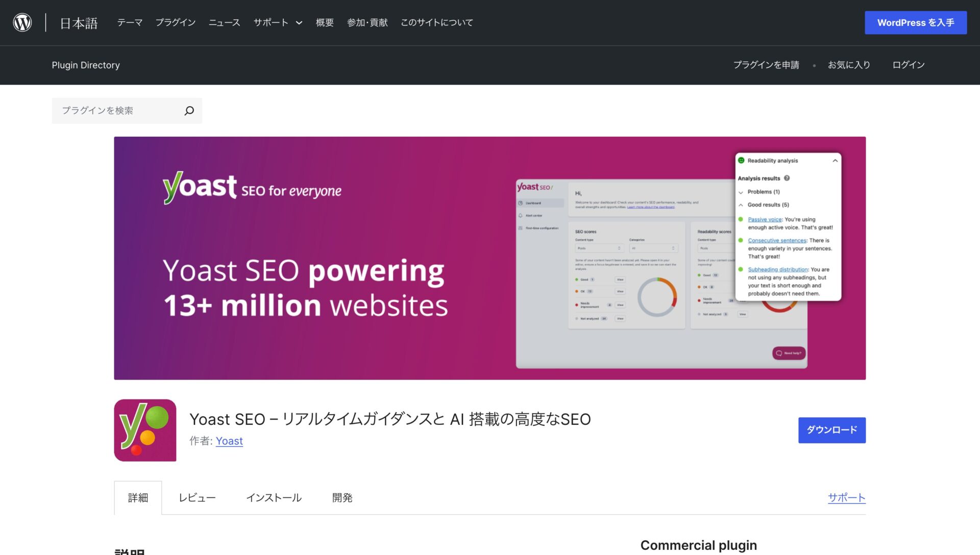
Task: Switch to the レビュー tab
Action: click(x=198, y=497)
